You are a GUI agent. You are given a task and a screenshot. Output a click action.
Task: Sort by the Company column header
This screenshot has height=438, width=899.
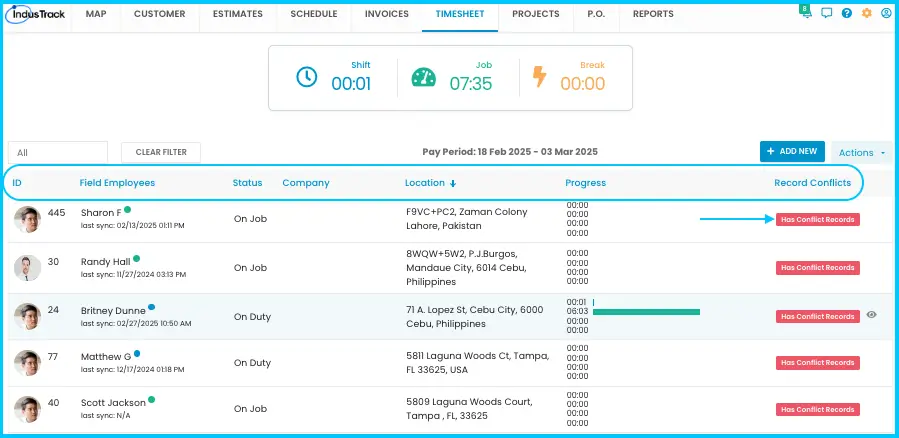tap(306, 183)
